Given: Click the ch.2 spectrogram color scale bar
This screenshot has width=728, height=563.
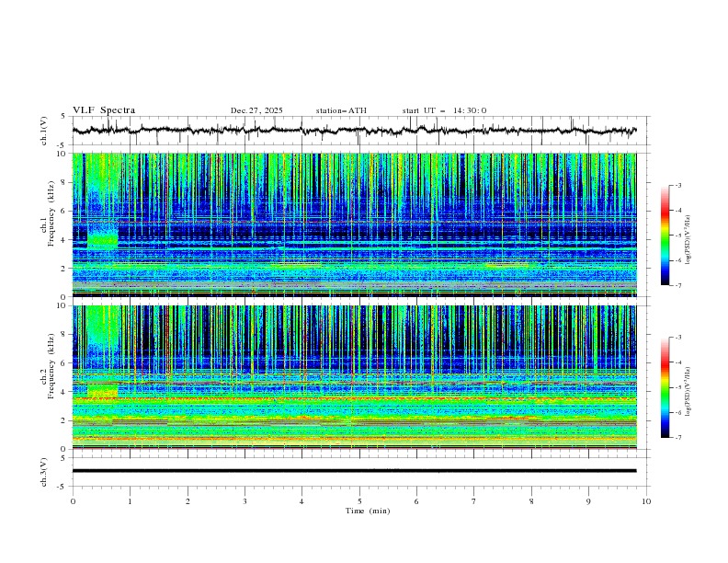Looking at the screenshot, I should [665, 387].
